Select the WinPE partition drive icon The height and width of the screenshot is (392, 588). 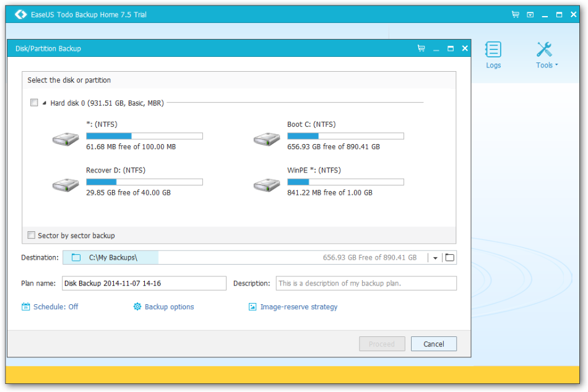(x=267, y=185)
